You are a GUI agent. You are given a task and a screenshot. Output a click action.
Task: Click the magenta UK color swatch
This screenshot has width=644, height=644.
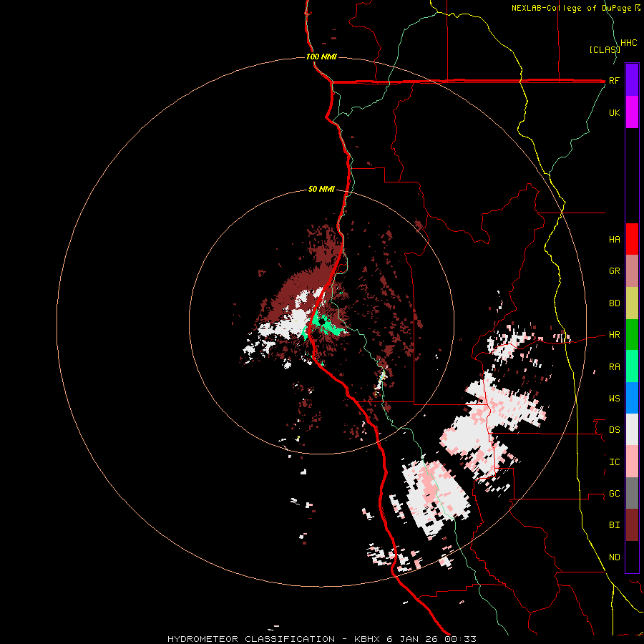pos(632,112)
